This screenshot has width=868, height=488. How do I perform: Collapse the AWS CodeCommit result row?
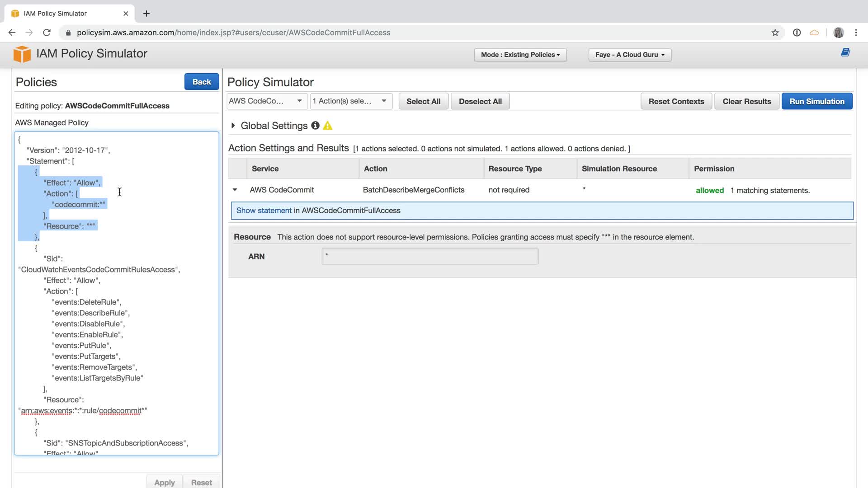235,190
